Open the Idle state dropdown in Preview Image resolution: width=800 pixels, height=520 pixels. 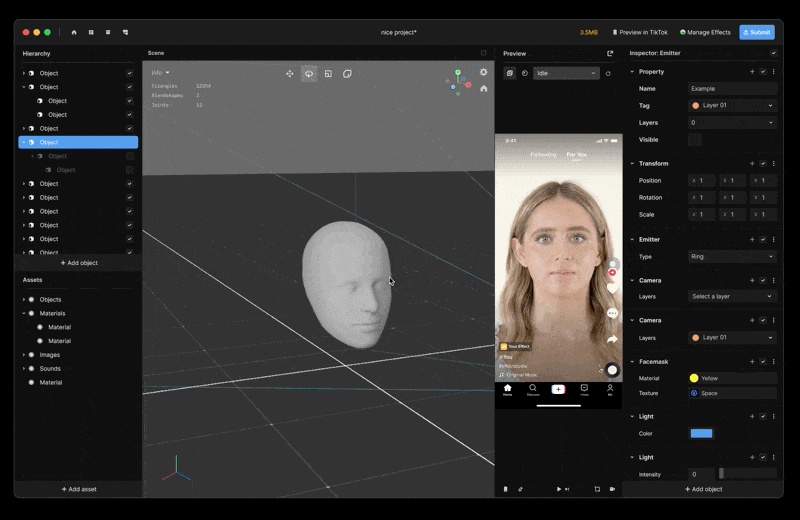[x=566, y=73]
